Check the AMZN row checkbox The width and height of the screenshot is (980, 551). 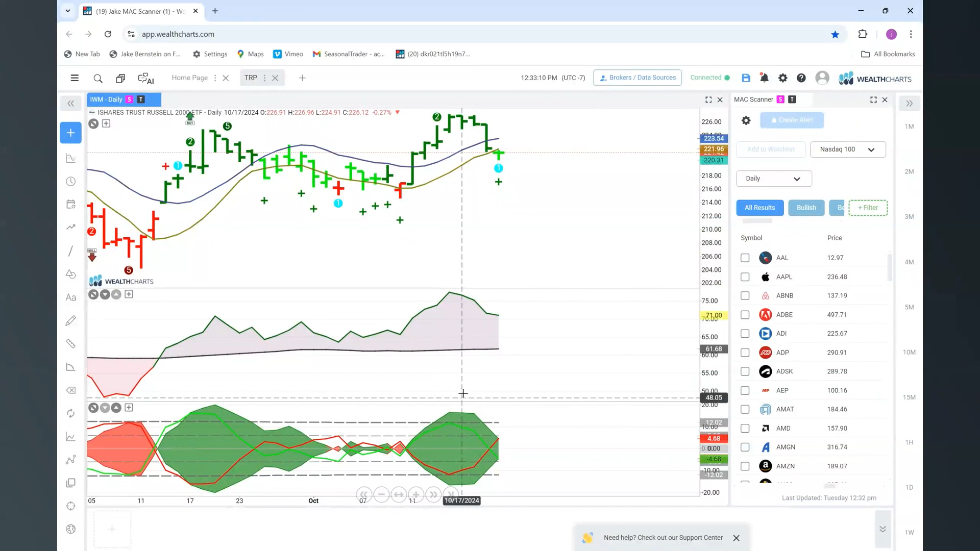pos(745,466)
